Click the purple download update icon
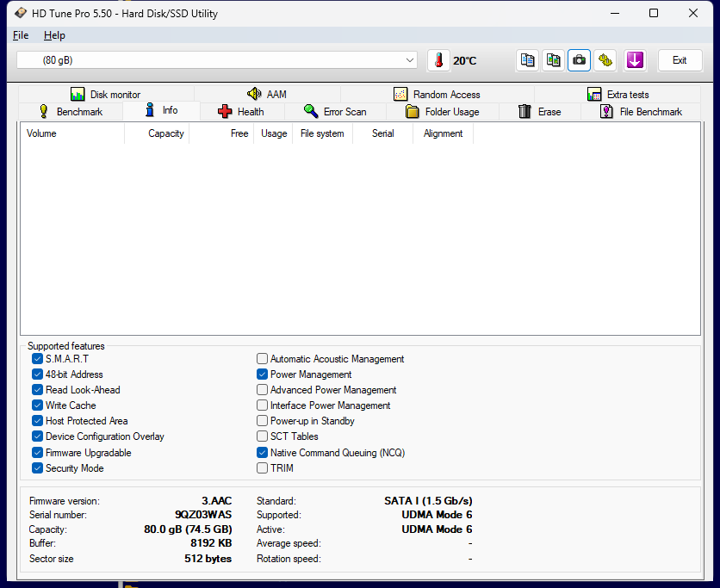 click(635, 60)
